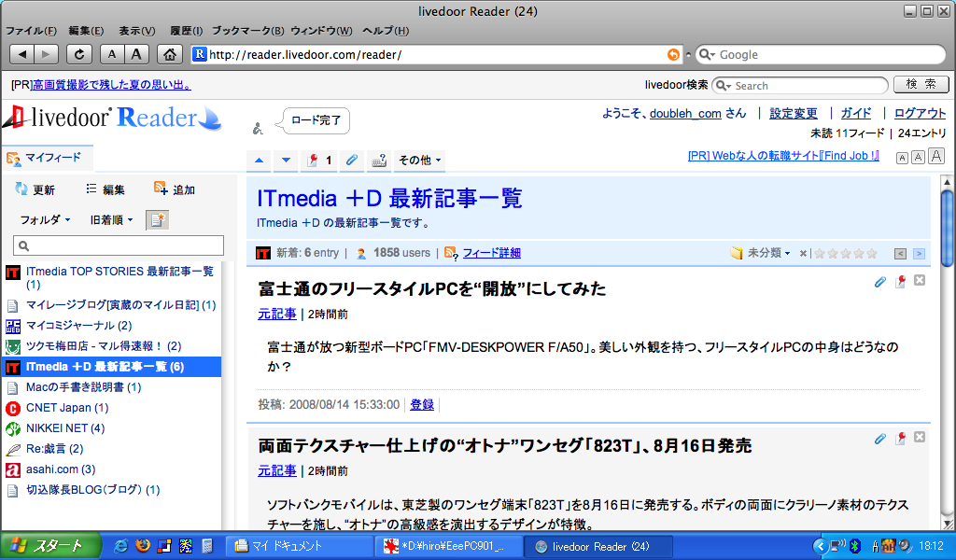Go to next feed arrow button
The height and width of the screenshot is (560, 956).
[x=920, y=254]
